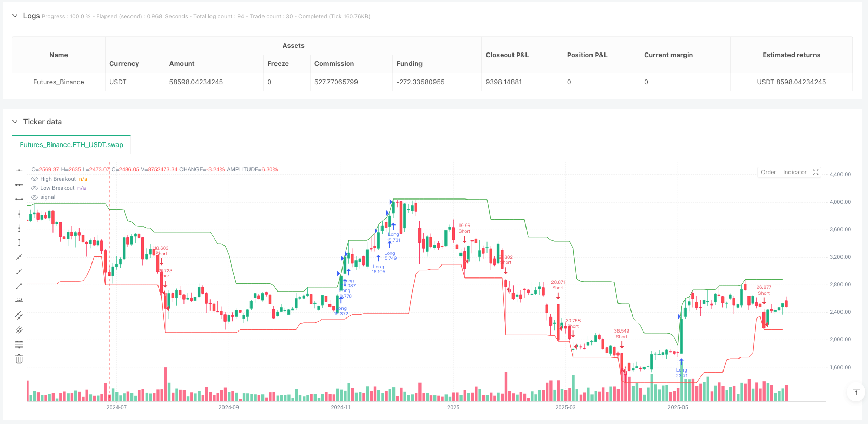The width and height of the screenshot is (868, 424).
Task: Toggle the signal eye icon
Action: (34, 197)
